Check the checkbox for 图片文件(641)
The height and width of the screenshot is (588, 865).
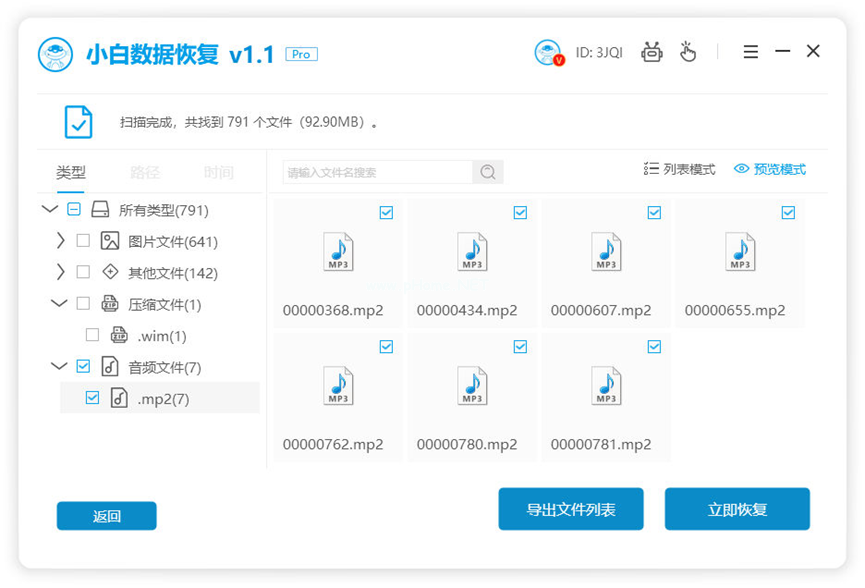point(84,240)
